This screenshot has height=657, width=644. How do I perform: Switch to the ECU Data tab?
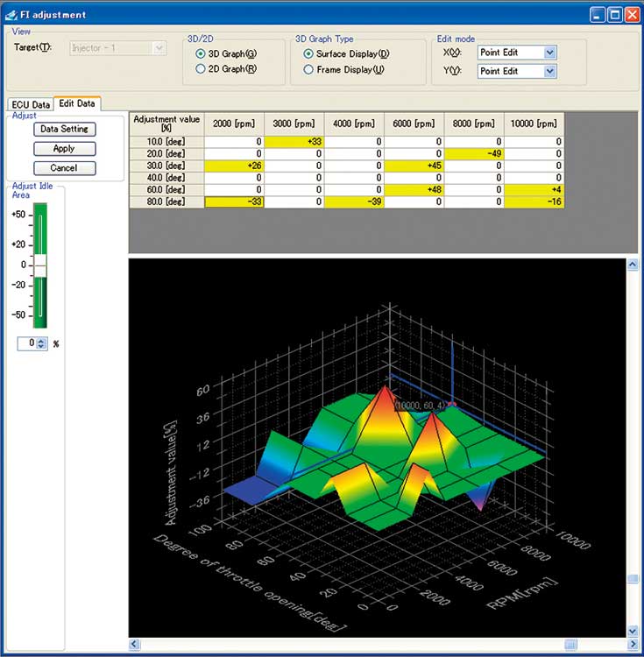[x=30, y=104]
